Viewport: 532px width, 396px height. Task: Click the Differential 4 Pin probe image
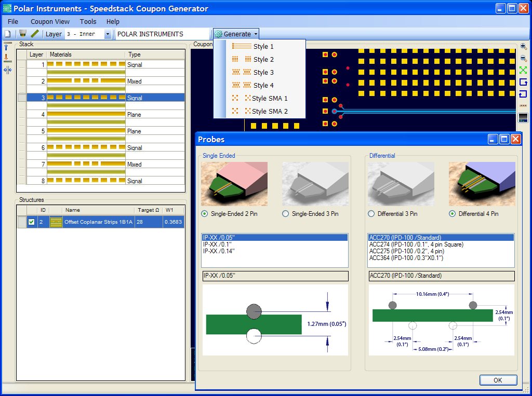tap(482, 184)
